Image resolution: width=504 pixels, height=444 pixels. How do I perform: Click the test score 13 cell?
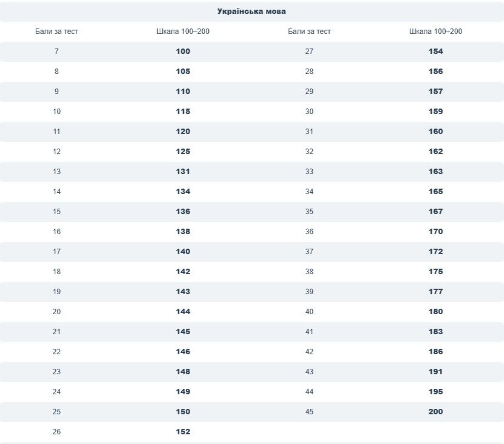click(56, 172)
